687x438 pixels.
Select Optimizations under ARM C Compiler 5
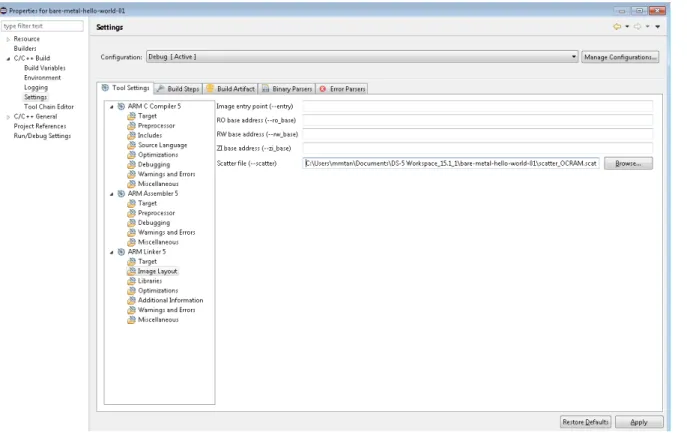click(x=158, y=155)
